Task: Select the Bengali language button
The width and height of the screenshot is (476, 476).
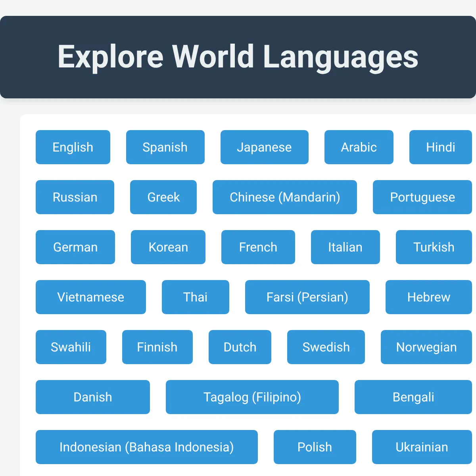Action: [413, 397]
